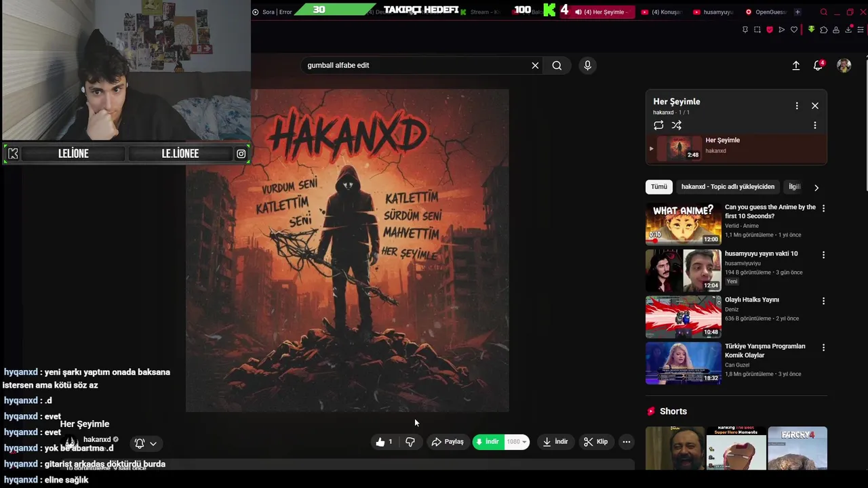
Task: Click the Instagram icon on the stream overlay
Action: point(241,154)
